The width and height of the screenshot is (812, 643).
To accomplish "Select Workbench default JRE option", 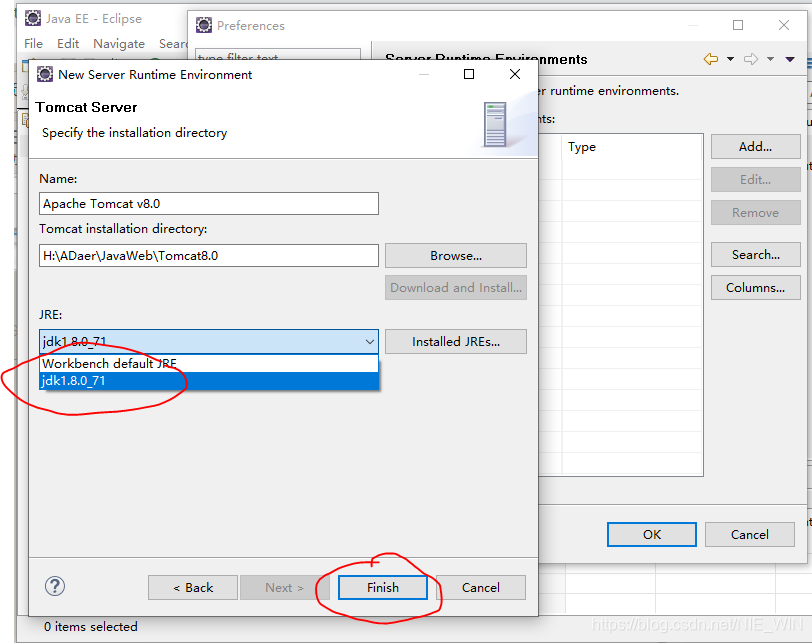I will click(x=209, y=363).
